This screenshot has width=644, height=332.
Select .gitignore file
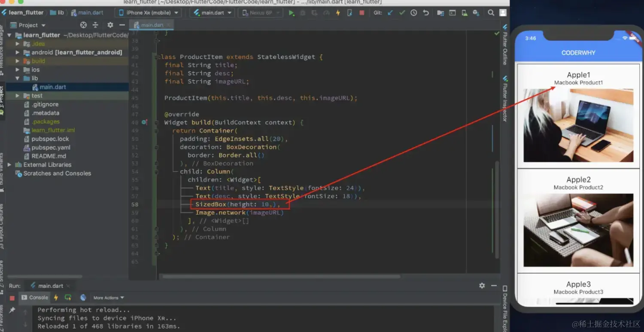[x=45, y=104]
